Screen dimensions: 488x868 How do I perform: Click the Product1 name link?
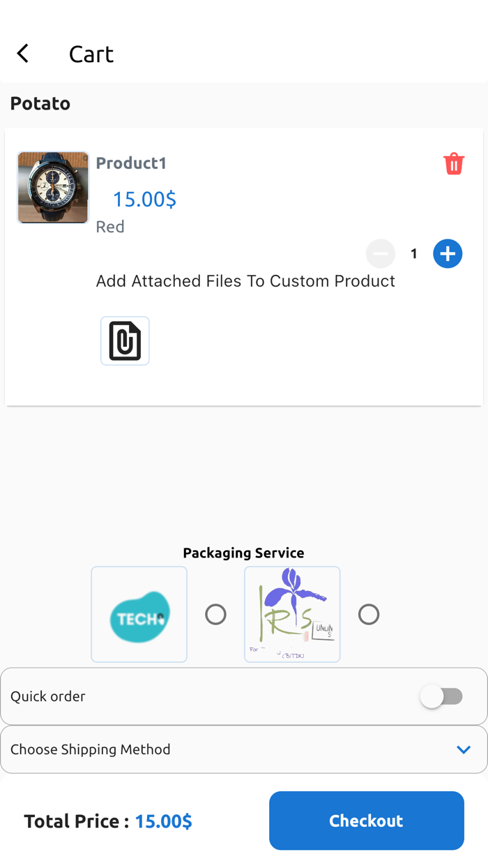click(x=131, y=163)
